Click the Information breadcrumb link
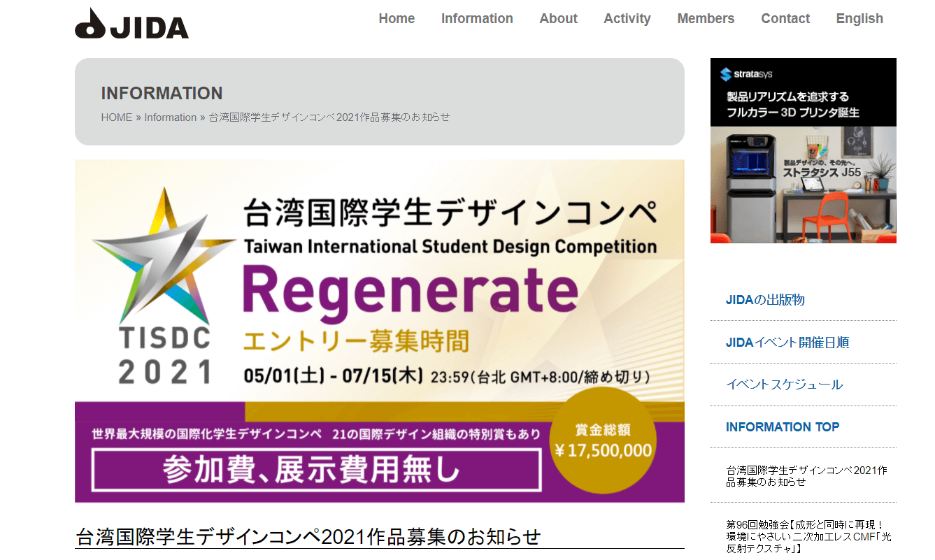 170,117
